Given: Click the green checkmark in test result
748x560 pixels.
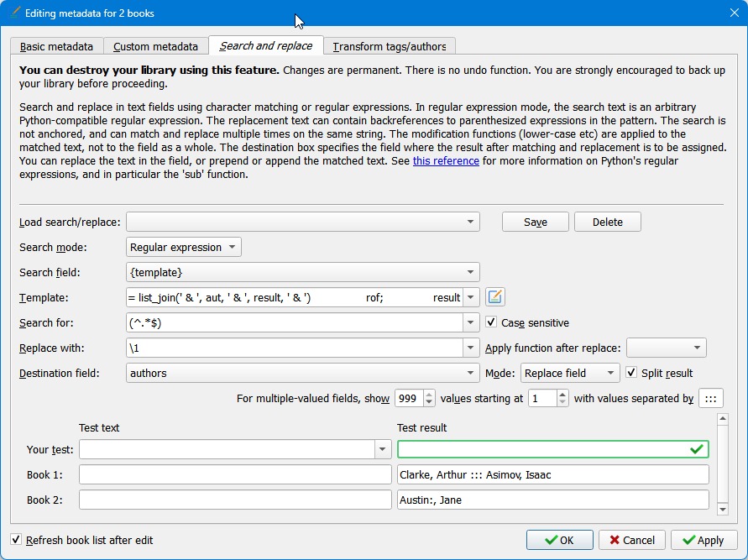Looking at the screenshot, I should click(696, 450).
